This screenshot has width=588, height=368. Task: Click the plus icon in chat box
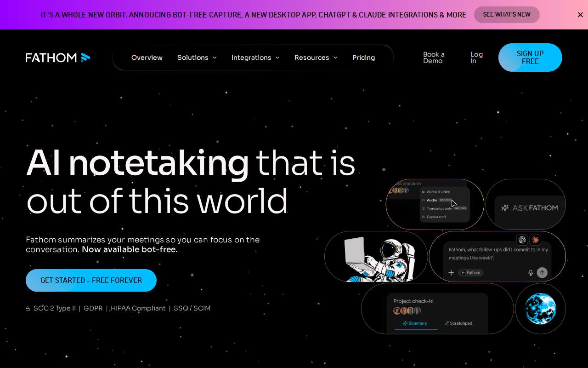[x=451, y=273]
